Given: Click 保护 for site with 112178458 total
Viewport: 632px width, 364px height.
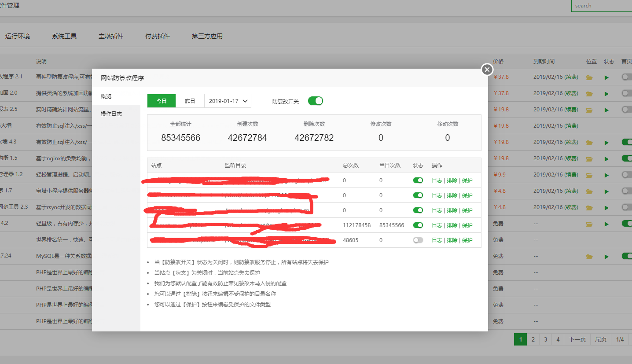Looking at the screenshot, I should pos(467,225).
